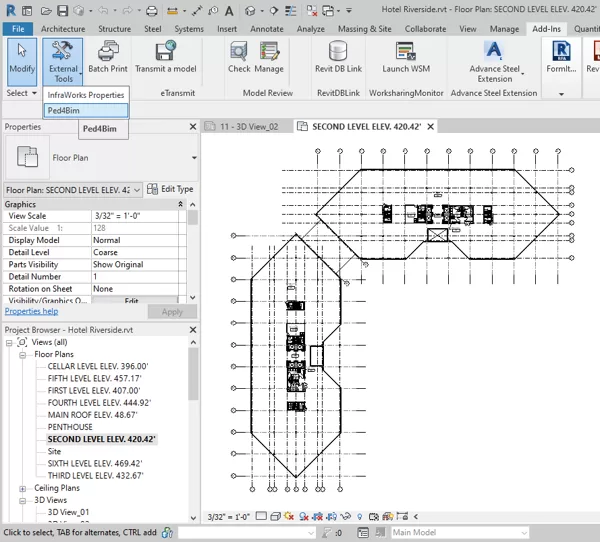
Task: Toggle Show Crop Region icon
Action: tap(331, 517)
